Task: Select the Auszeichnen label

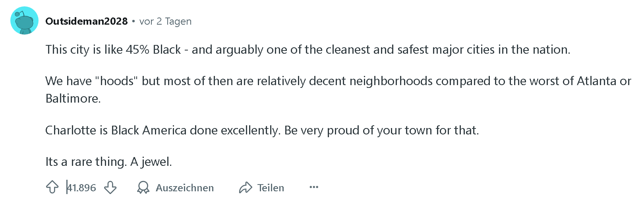Action: 185,188
